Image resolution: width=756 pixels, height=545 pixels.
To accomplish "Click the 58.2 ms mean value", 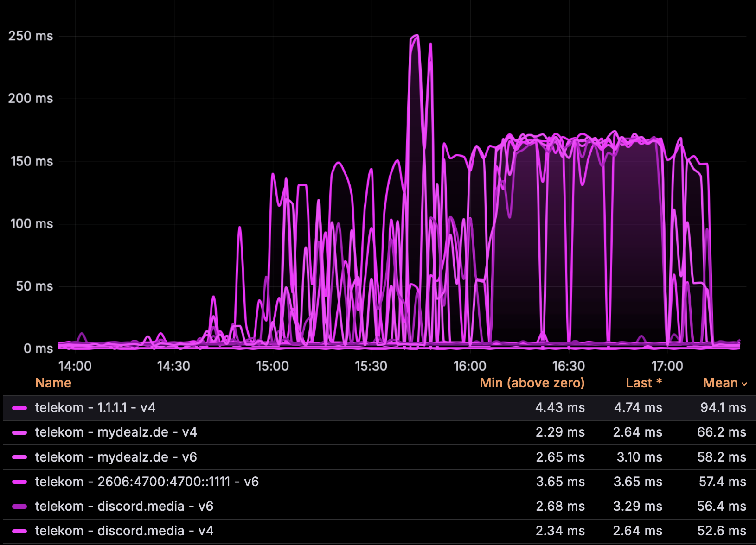I will 722,457.
